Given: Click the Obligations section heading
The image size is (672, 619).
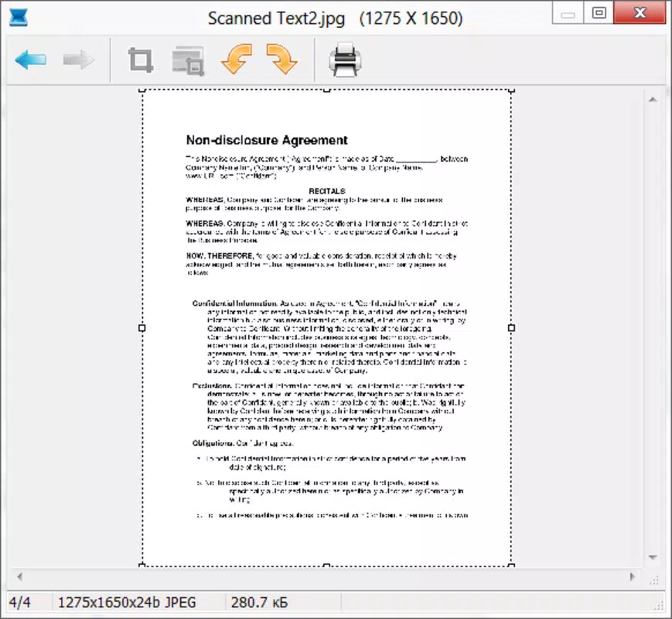Looking at the screenshot, I should coord(213,443).
